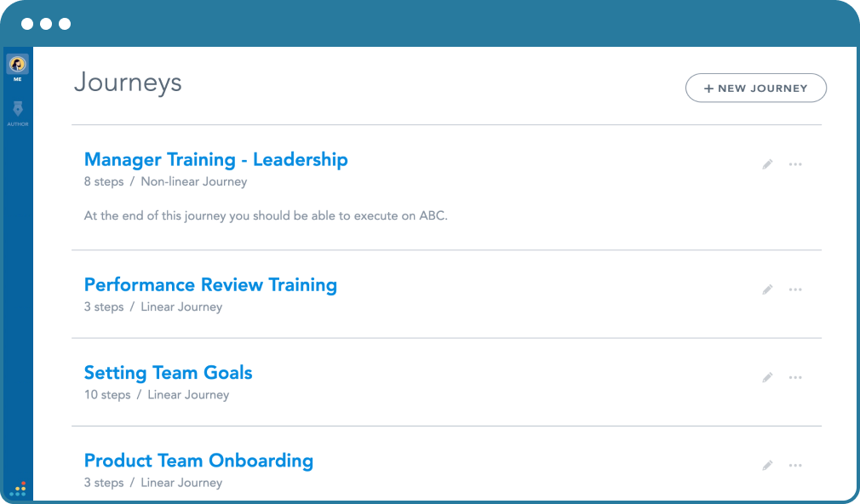Edit Manager Training - Leadership with pencil icon

click(x=767, y=164)
